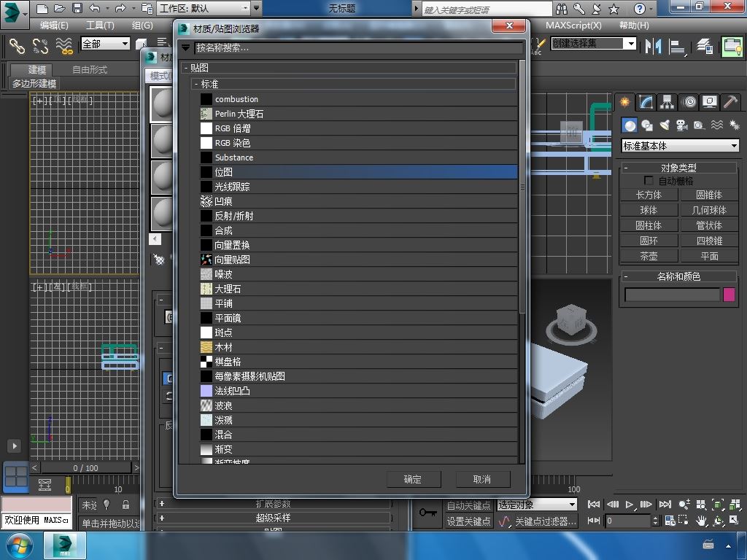Open the Create panel star icon
The image size is (747, 560).
click(624, 102)
